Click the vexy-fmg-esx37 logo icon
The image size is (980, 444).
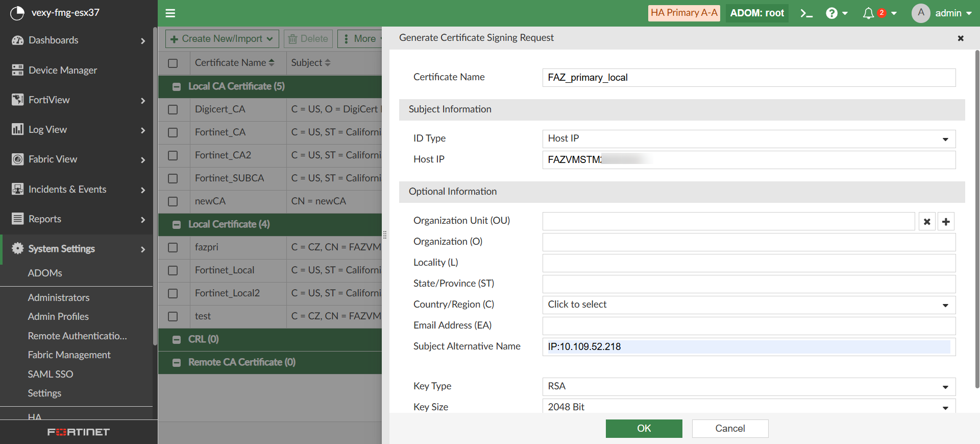pyautogui.click(x=17, y=13)
